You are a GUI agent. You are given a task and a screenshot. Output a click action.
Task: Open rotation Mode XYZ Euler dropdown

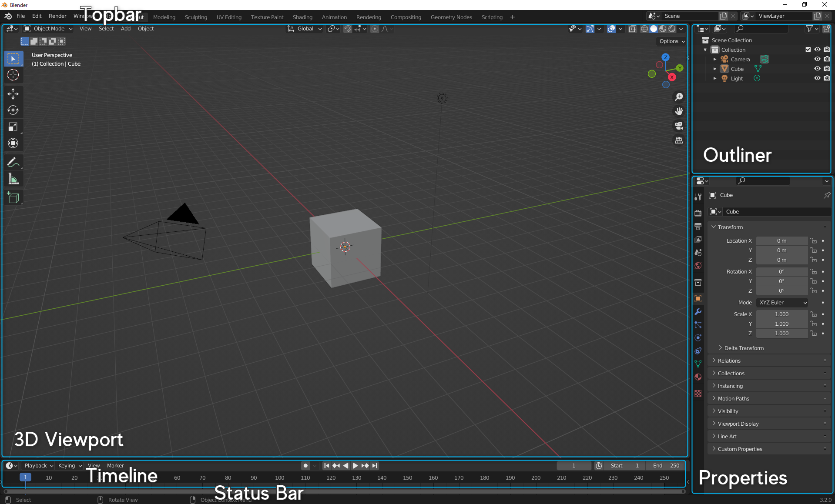(782, 303)
